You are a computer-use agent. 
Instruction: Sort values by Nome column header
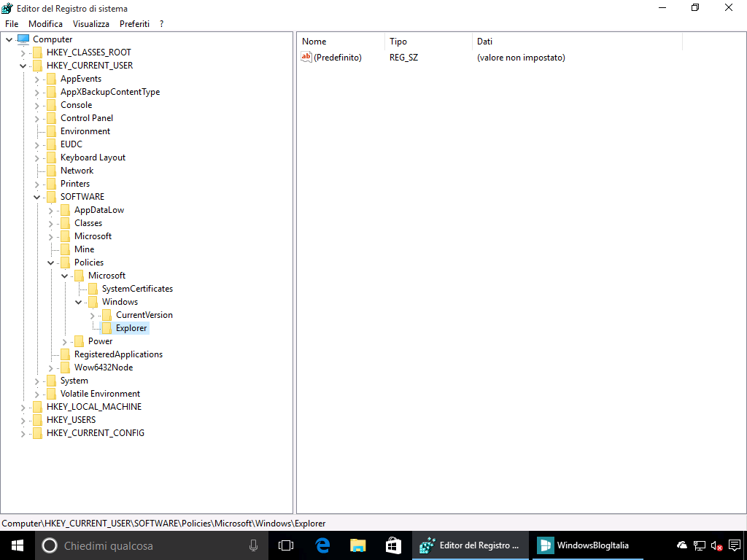click(x=340, y=42)
